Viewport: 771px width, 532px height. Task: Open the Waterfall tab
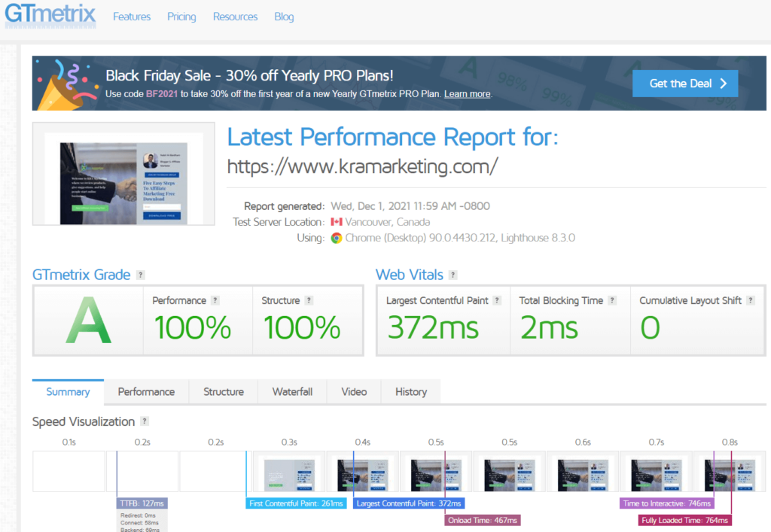292,391
